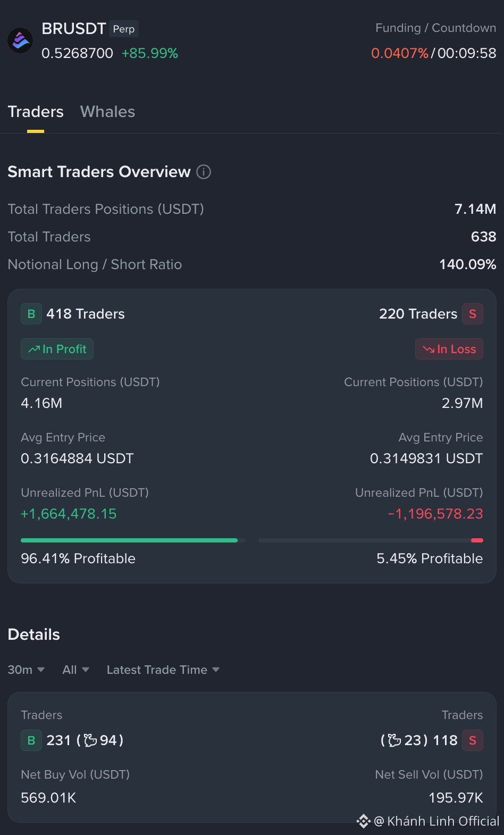This screenshot has height=835, width=504.
Task: Click the Perp label next to BRUSDT
Action: coord(124,29)
